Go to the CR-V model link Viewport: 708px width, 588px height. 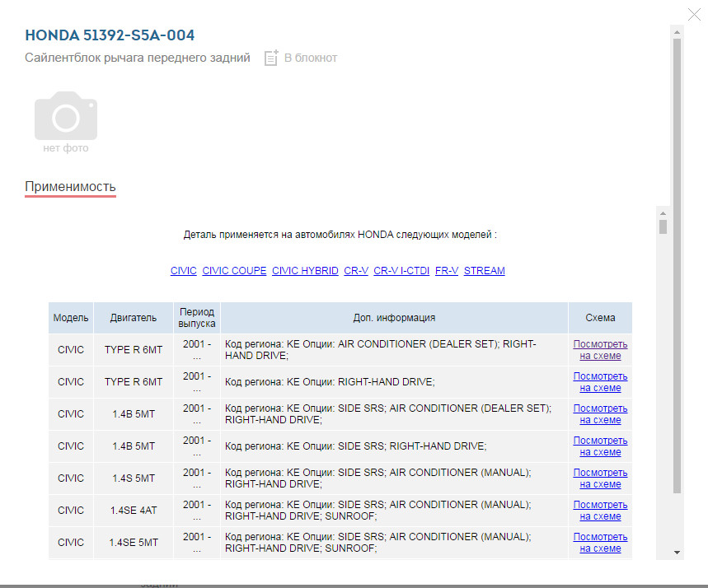pos(356,271)
